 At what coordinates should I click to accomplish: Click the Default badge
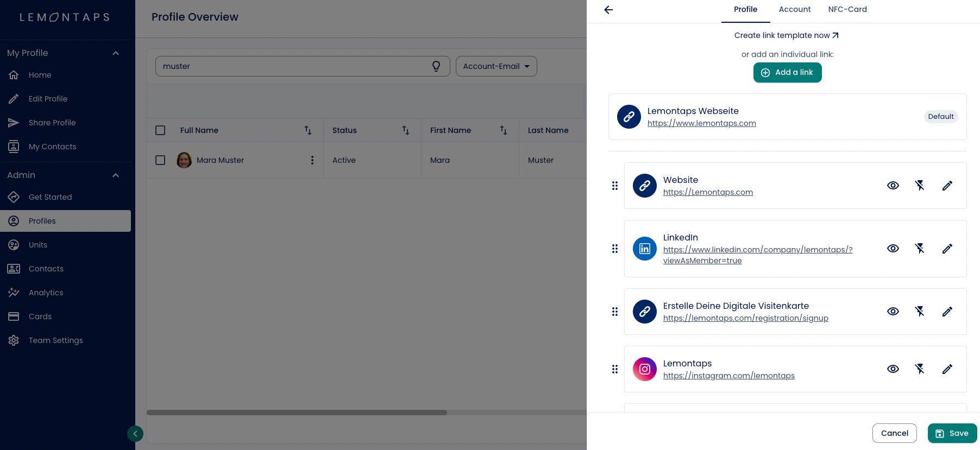(941, 117)
